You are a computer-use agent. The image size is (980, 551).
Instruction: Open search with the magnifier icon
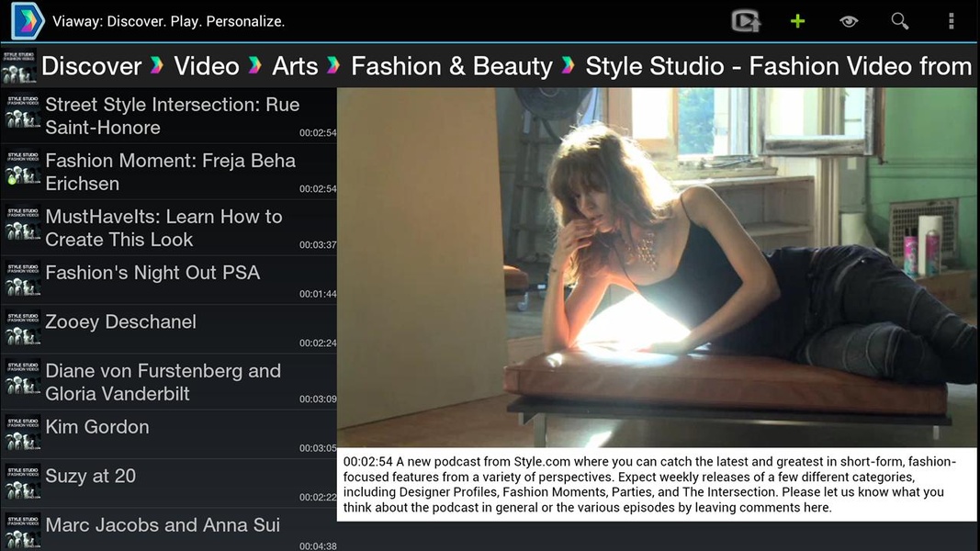[x=900, y=21]
